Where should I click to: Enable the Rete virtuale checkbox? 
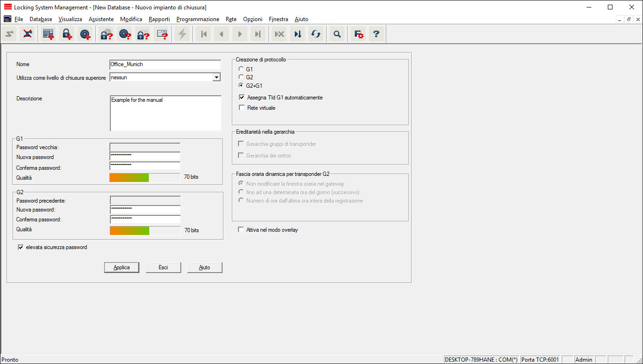pos(242,108)
